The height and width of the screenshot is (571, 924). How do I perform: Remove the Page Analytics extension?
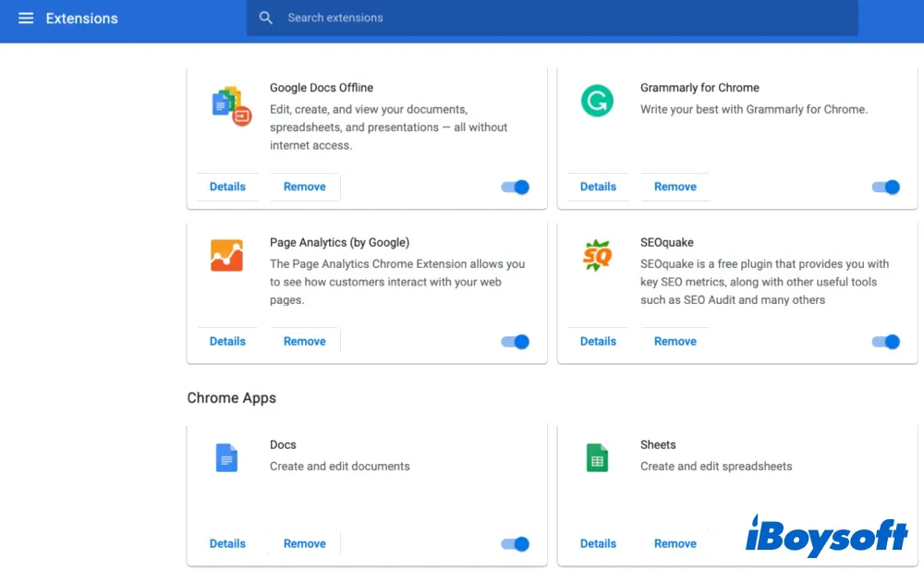click(x=304, y=342)
